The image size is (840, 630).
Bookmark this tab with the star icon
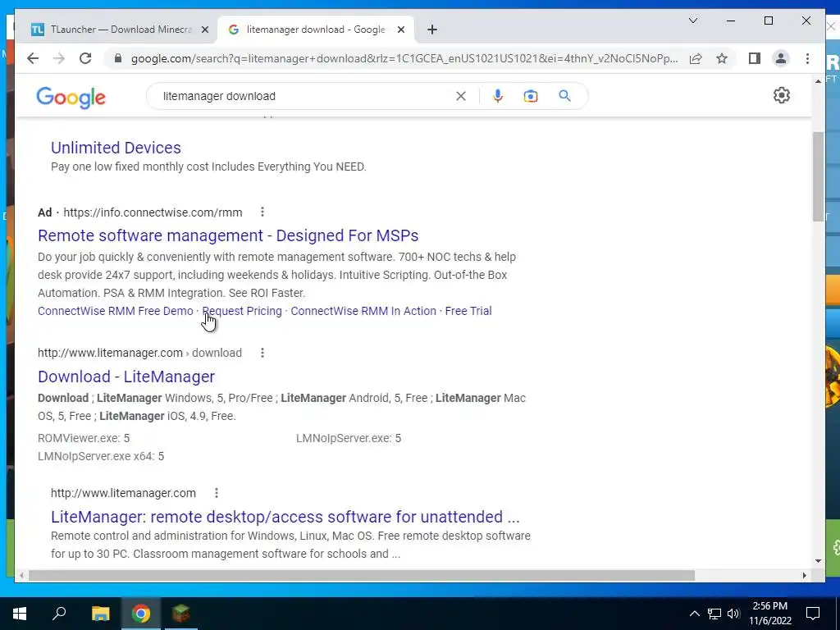tap(722, 58)
